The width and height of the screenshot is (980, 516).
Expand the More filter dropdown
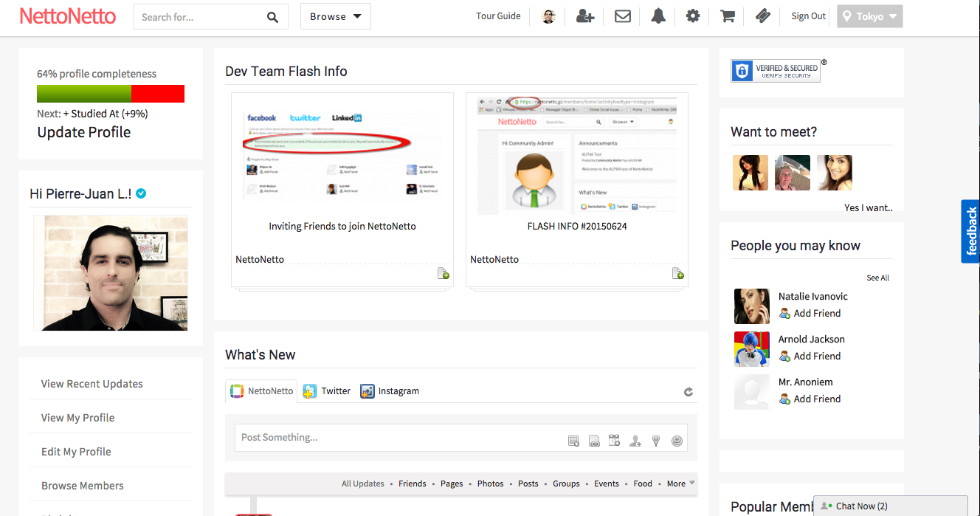[680, 484]
